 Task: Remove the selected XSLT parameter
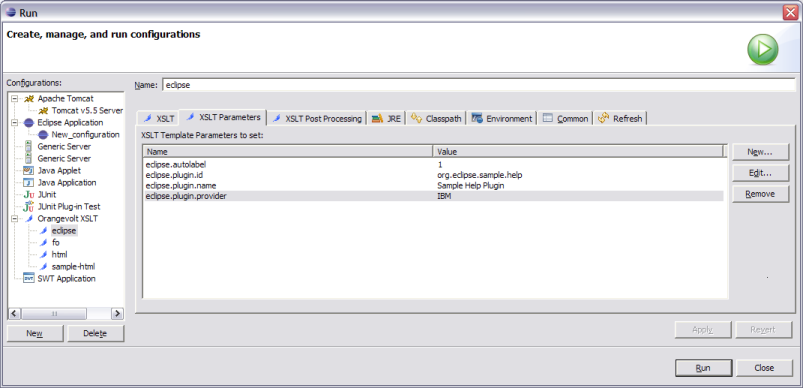(x=760, y=194)
